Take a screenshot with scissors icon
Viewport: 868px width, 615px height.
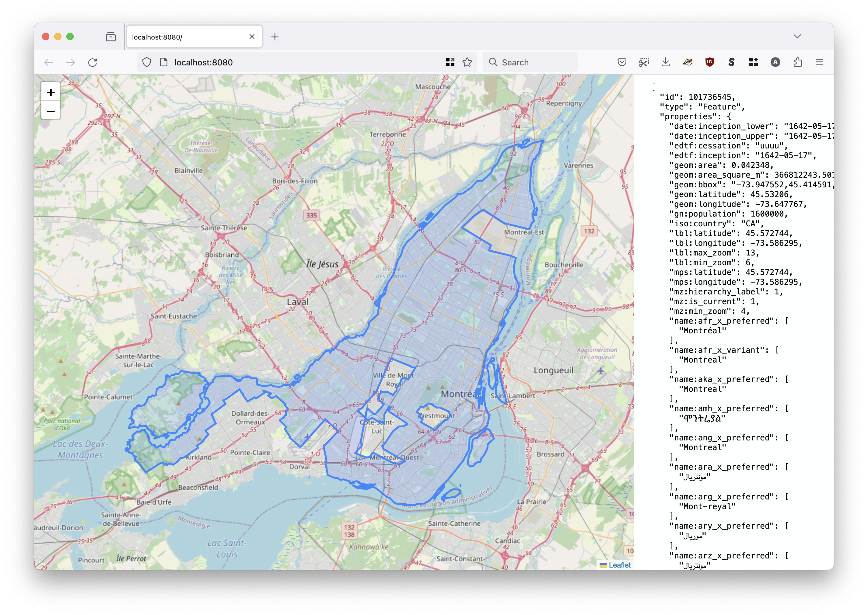tap(644, 62)
